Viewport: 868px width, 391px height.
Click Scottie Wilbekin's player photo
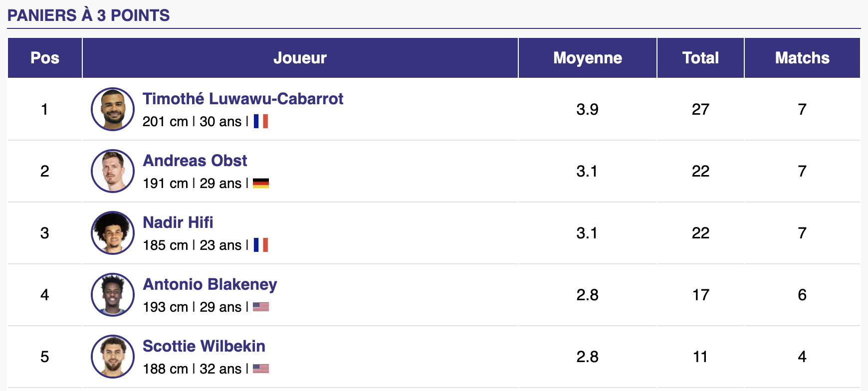tap(113, 357)
